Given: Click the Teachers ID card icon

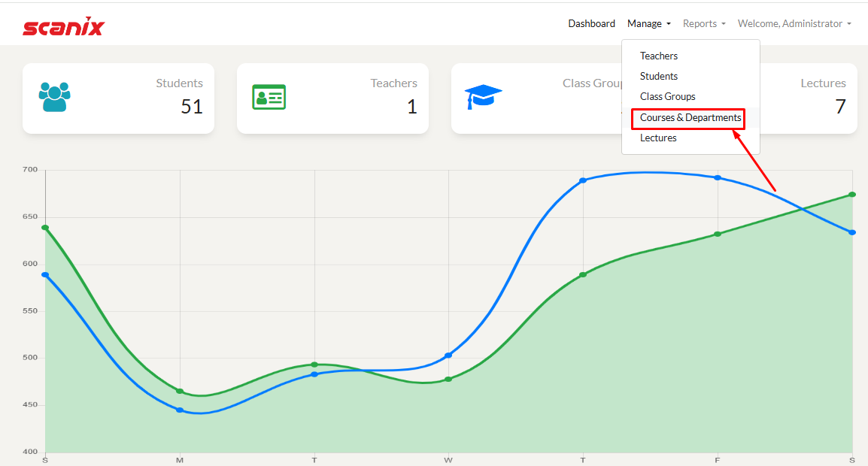Looking at the screenshot, I should 269,97.
